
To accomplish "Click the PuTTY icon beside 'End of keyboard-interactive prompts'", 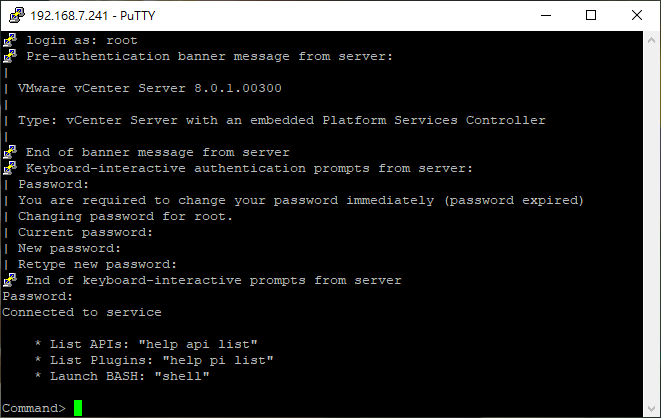I will (10, 280).
